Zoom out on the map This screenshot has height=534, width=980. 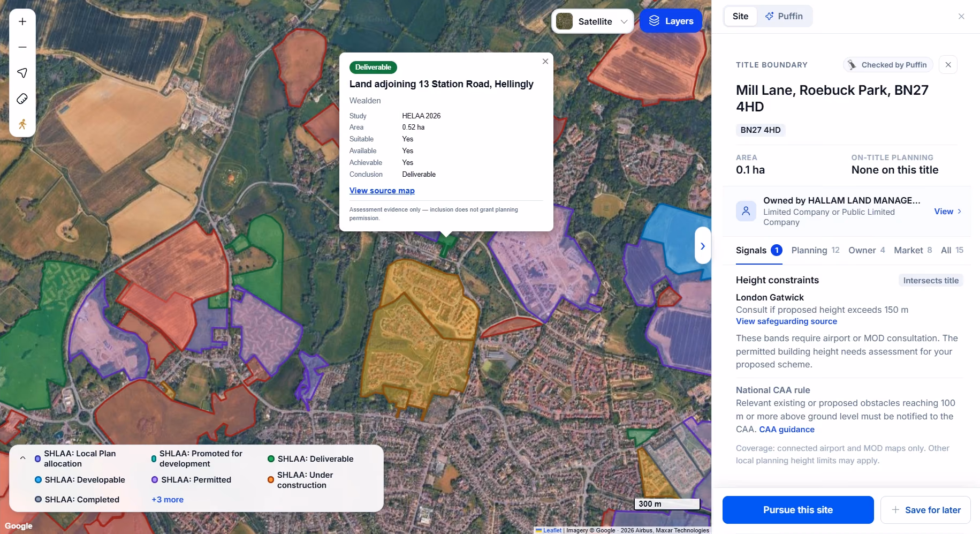pos(22,47)
